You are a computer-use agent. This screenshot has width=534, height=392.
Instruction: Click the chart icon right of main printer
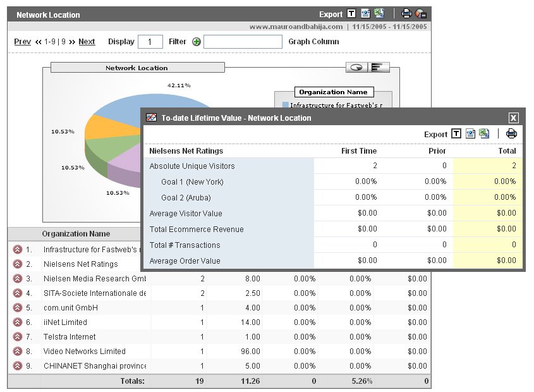coord(421,14)
